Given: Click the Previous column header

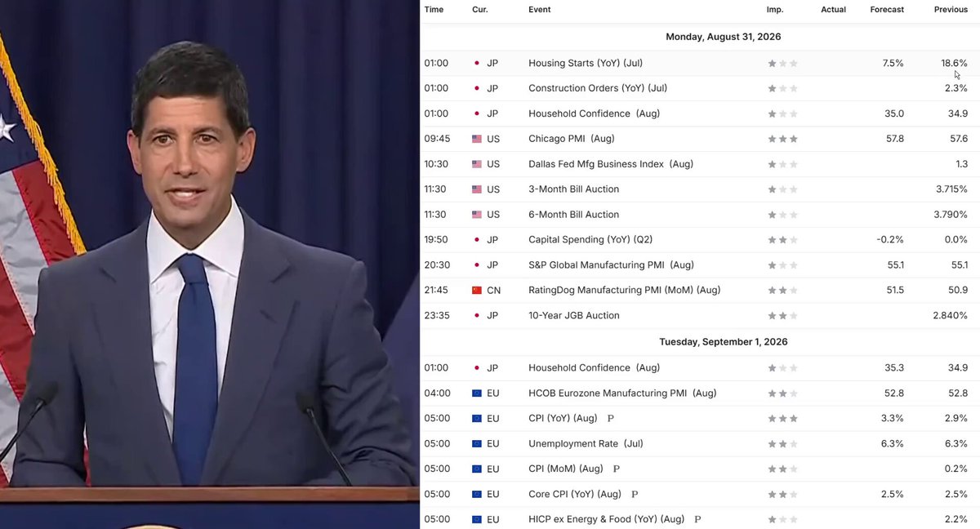Looking at the screenshot, I should [x=951, y=10].
